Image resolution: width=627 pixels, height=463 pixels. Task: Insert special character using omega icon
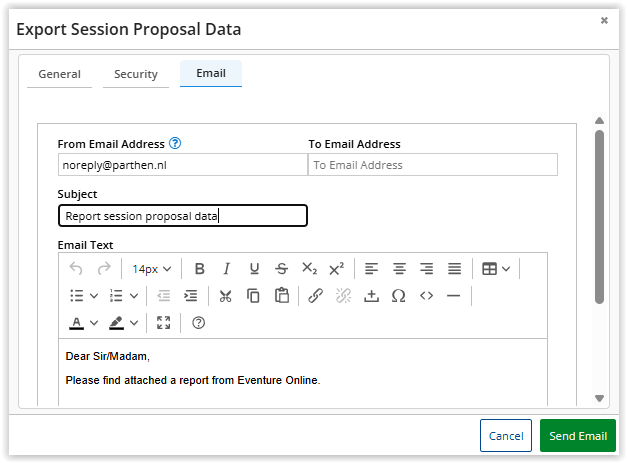tap(398, 296)
